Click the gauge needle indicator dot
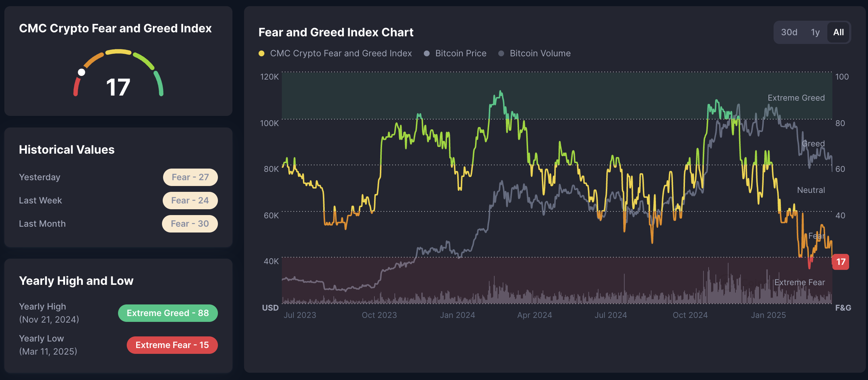 [x=81, y=72]
